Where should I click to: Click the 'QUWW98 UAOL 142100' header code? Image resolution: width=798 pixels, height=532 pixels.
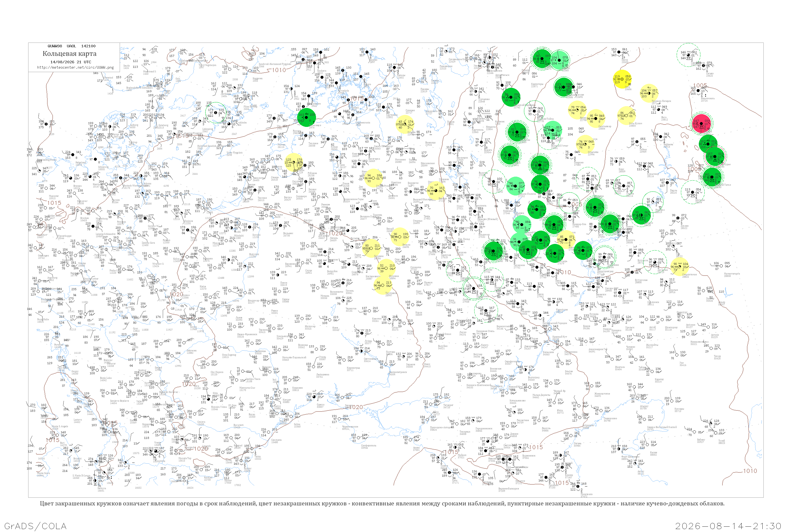72,46
